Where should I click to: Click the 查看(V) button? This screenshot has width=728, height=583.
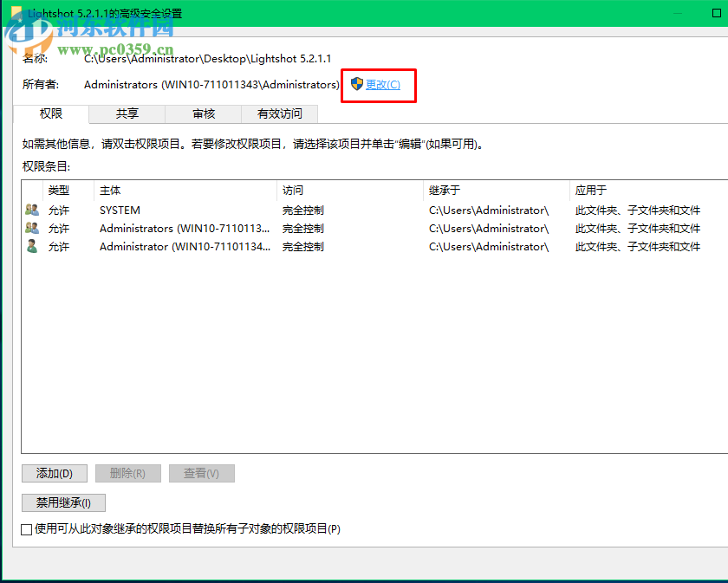point(201,473)
